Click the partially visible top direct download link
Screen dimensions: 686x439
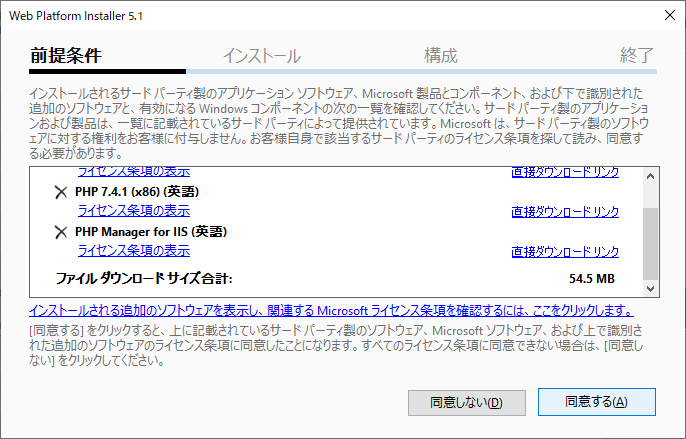pos(565,172)
